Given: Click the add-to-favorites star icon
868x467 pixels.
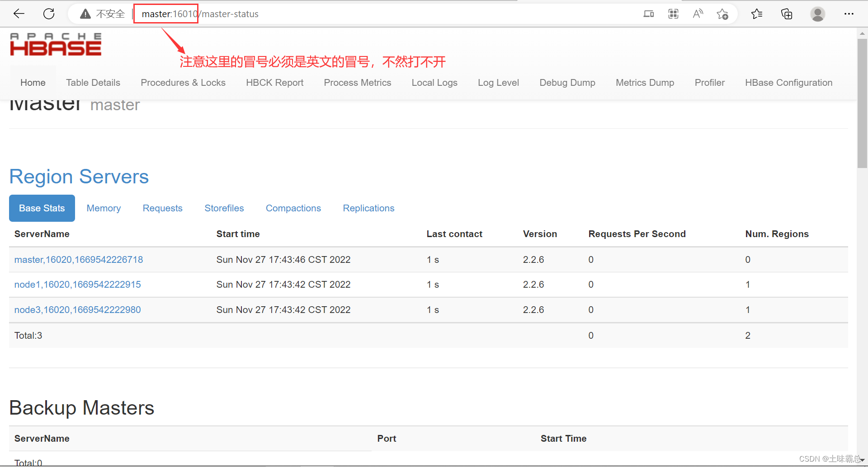Looking at the screenshot, I should tap(722, 14).
